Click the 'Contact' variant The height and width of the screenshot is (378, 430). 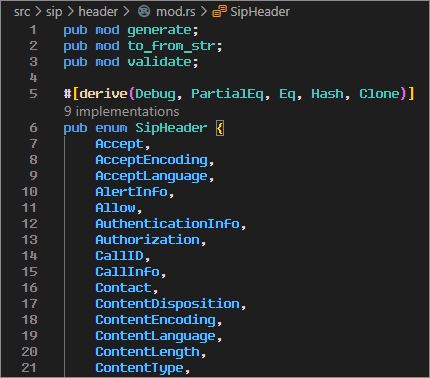tap(123, 288)
